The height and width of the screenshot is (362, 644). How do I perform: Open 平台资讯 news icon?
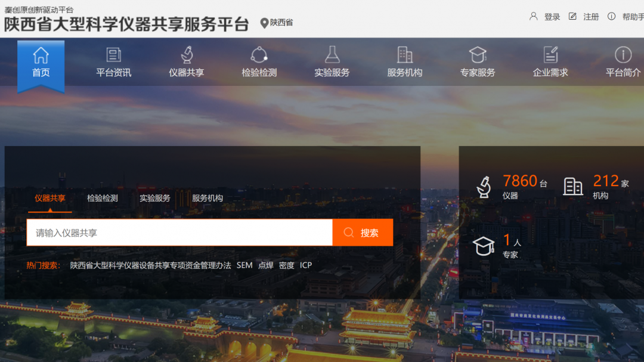coord(113,55)
